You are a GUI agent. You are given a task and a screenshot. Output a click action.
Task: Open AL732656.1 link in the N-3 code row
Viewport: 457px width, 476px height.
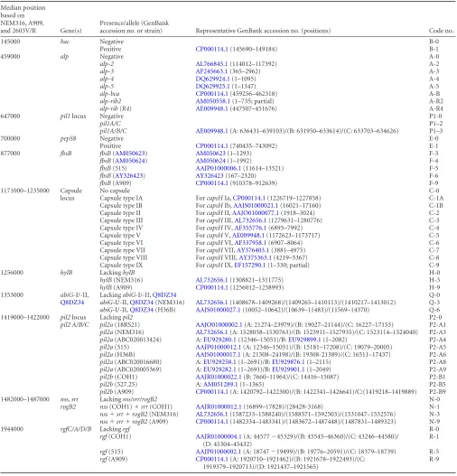[x=211, y=414]
